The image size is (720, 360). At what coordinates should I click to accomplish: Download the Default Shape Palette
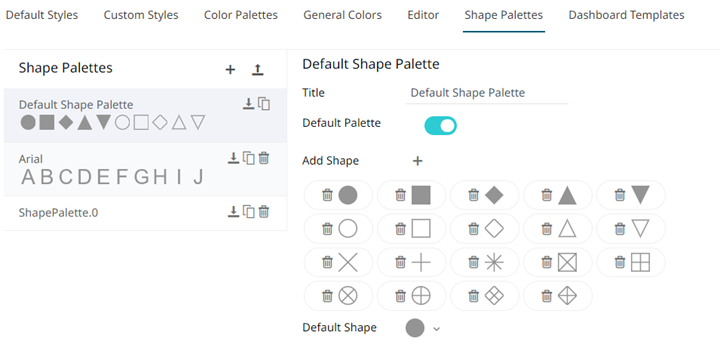(248, 104)
